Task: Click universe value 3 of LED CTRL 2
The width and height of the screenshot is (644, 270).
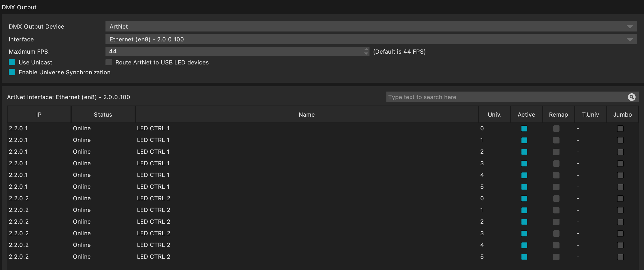Action: pyautogui.click(x=482, y=233)
